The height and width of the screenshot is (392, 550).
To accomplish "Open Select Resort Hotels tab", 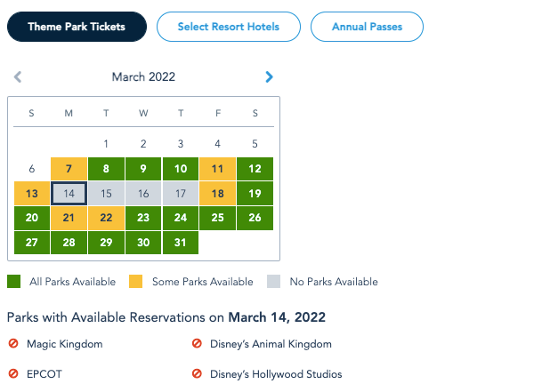I will tap(228, 27).
